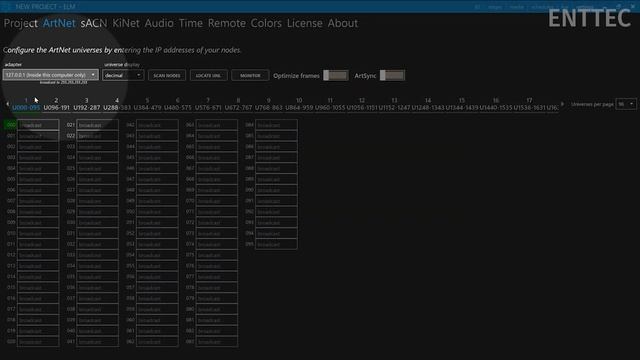Select universe page 13 U1152-1247
This screenshot has width=640, height=360.
pyautogui.click(x=394, y=104)
